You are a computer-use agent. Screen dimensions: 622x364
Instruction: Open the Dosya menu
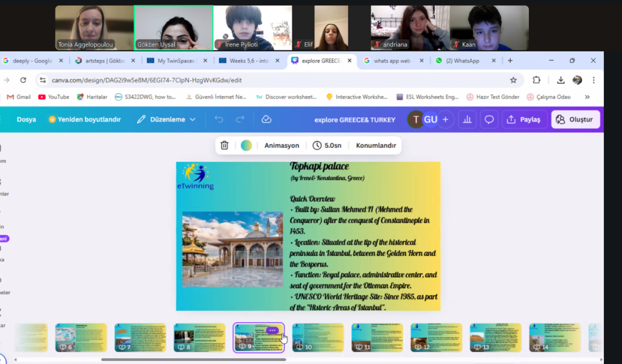[x=26, y=120]
